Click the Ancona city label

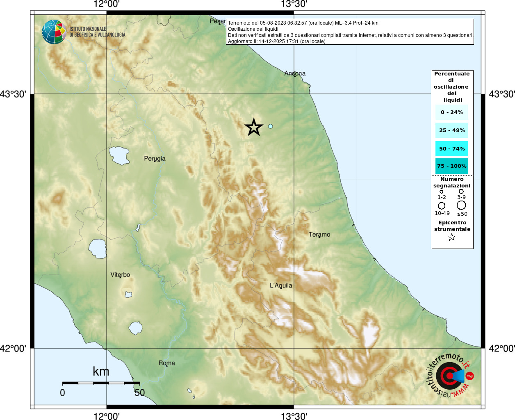coord(295,73)
